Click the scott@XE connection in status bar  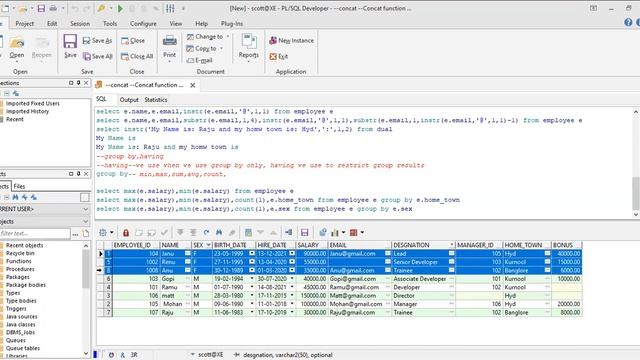211,355
